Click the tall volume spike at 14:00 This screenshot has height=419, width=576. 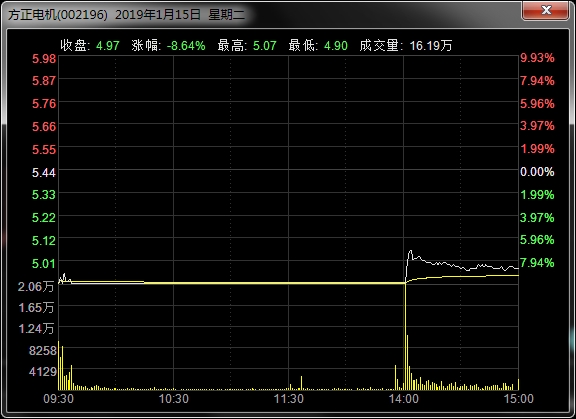click(405, 336)
